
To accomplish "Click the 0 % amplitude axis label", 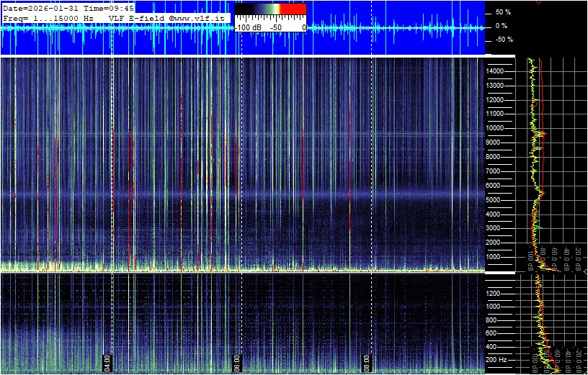I will click(502, 26).
